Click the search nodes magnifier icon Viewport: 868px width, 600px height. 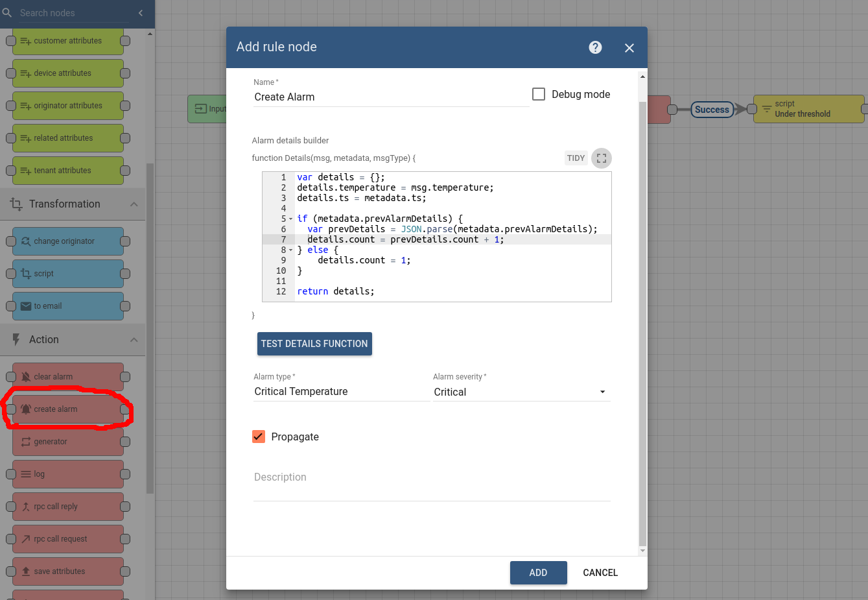coord(7,13)
